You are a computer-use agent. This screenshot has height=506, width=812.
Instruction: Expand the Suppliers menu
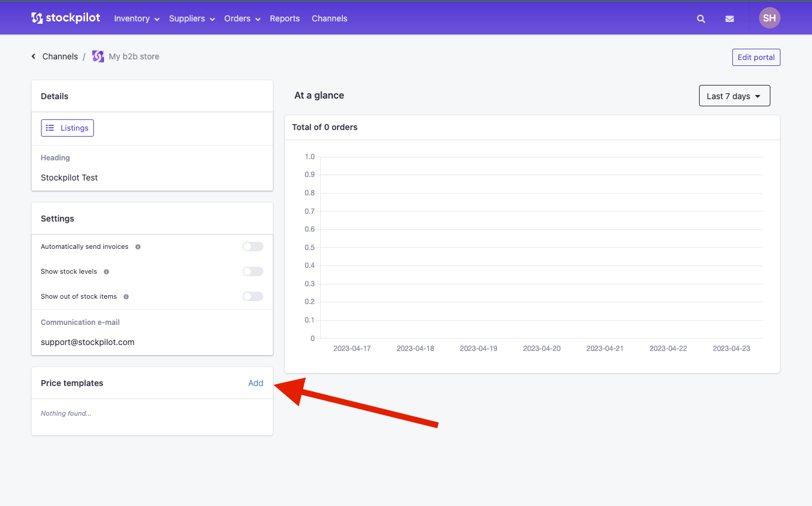[x=192, y=18]
